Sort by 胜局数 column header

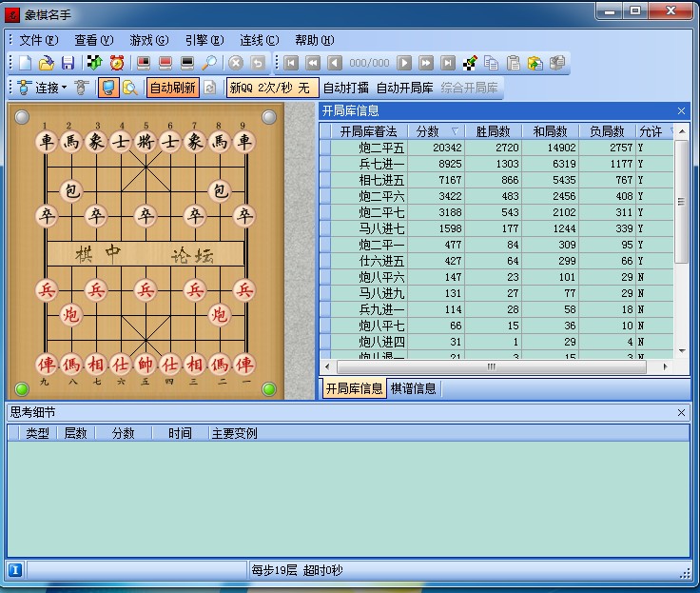[x=494, y=131]
